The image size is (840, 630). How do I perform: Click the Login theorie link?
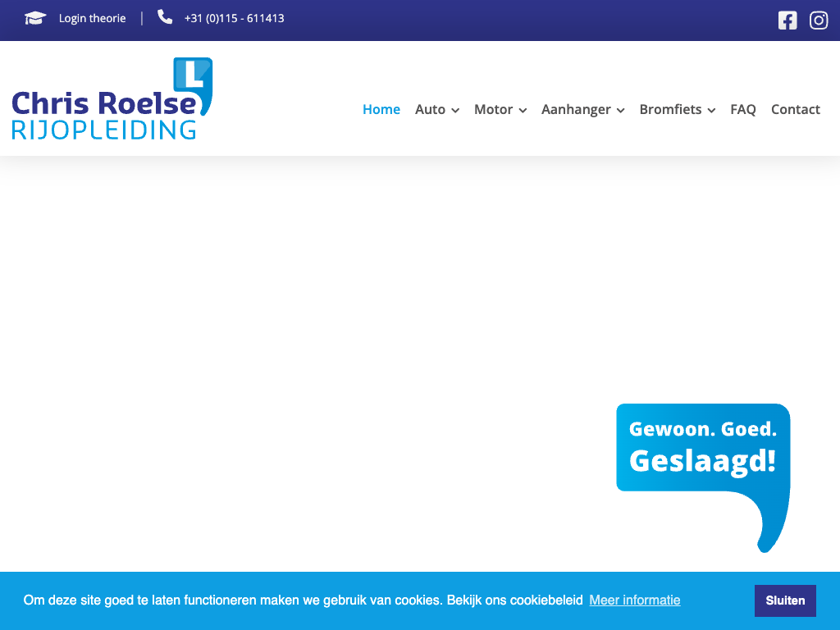tap(92, 18)
